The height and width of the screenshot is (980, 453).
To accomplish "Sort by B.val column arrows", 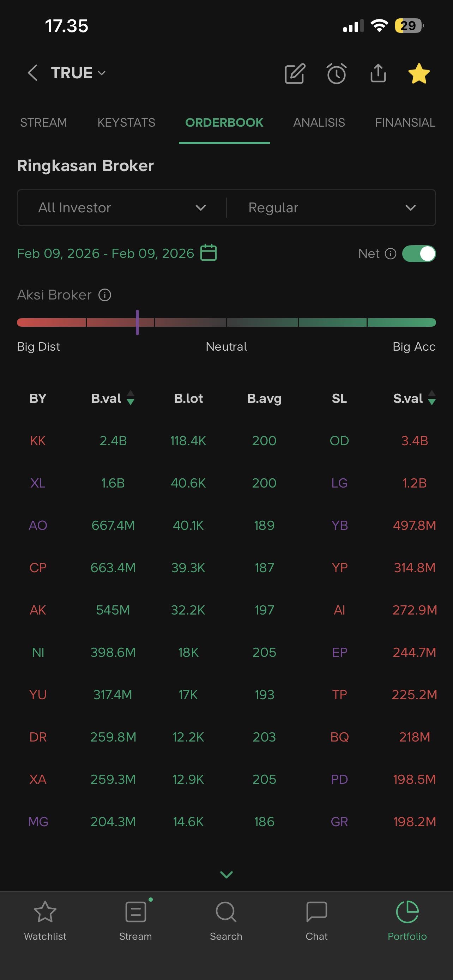I will coord(131,398).
